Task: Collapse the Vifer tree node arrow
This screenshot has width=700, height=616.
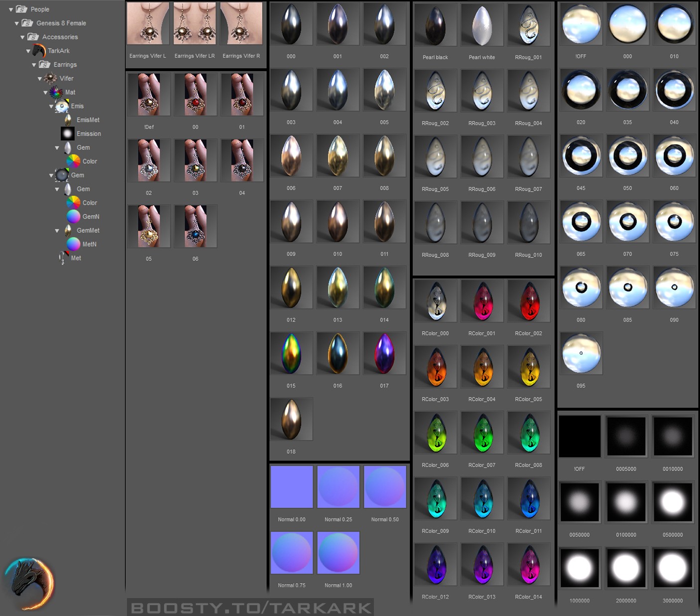Action: coord(40,79)
